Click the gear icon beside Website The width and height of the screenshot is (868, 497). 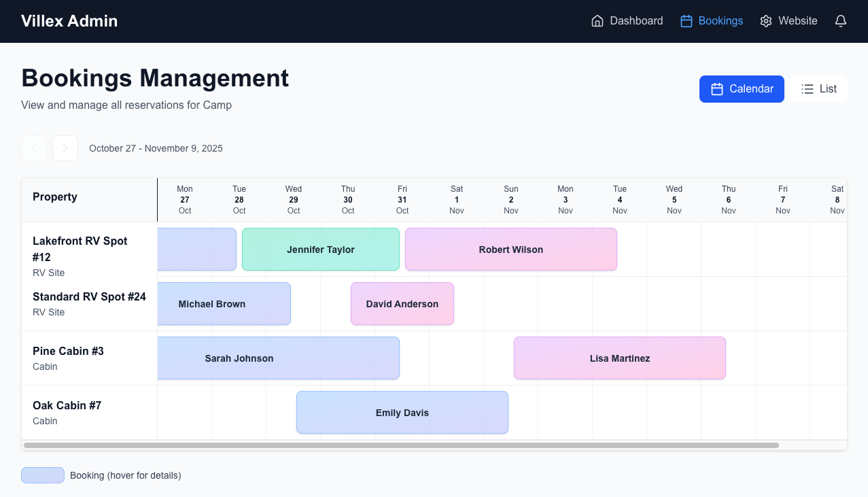pyautogui.click(x=766, y=21)
